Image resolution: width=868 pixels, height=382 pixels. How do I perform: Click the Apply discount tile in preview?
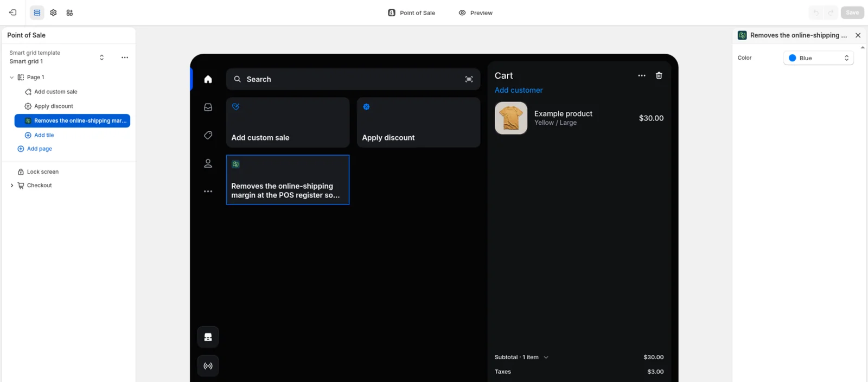click(x=418, y=122)
